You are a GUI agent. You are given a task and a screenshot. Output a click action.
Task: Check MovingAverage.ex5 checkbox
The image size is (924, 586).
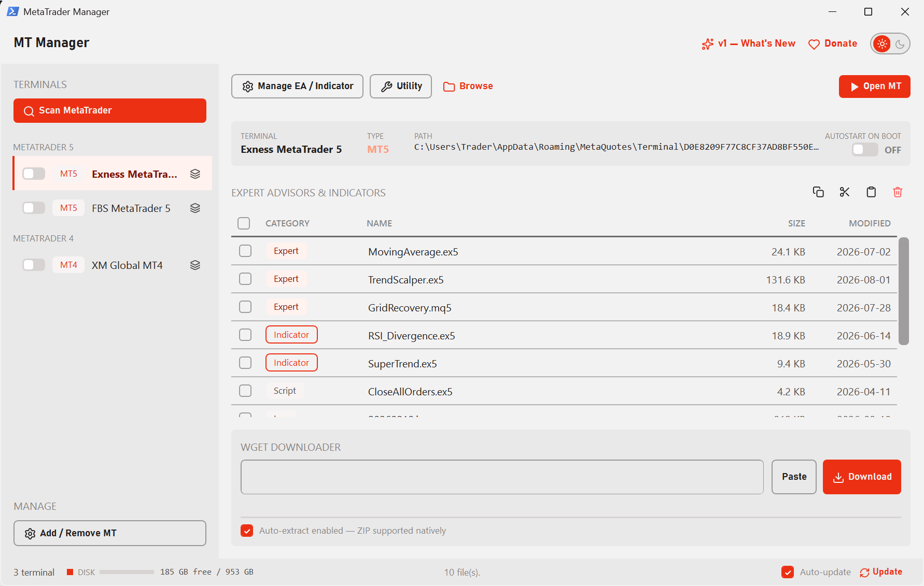(245, 251)
